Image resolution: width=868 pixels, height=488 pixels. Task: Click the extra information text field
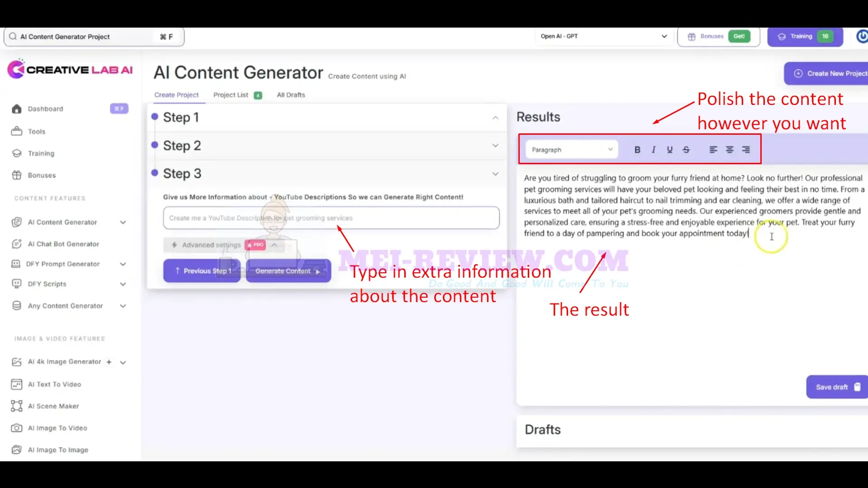click(x=331, y=218)
